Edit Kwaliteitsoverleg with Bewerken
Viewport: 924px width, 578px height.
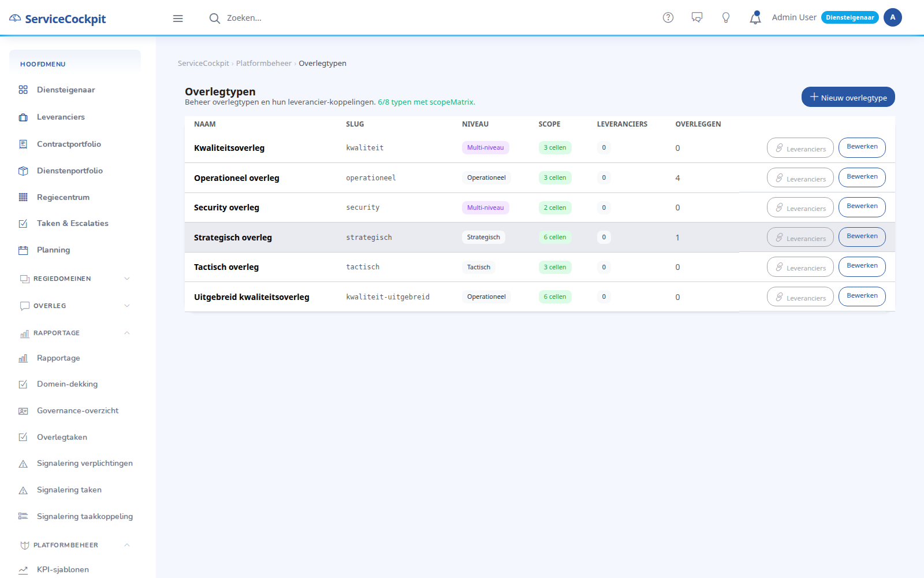tap(862, 147)
